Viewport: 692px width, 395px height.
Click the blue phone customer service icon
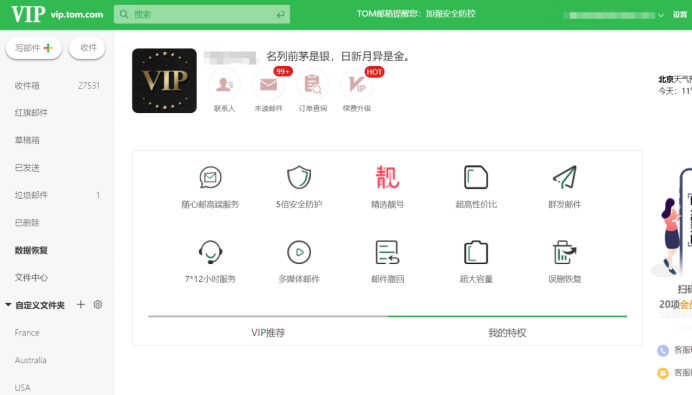(x=663, y=350)
